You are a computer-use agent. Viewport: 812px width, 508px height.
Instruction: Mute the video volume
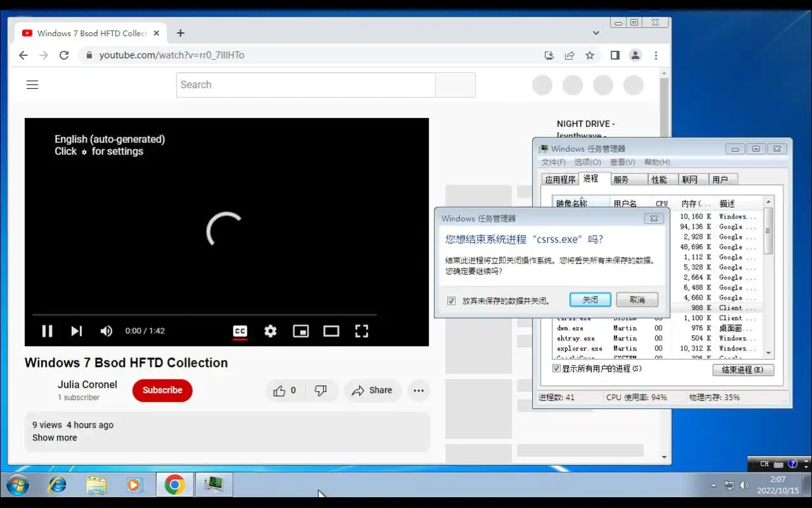point(107,331)
